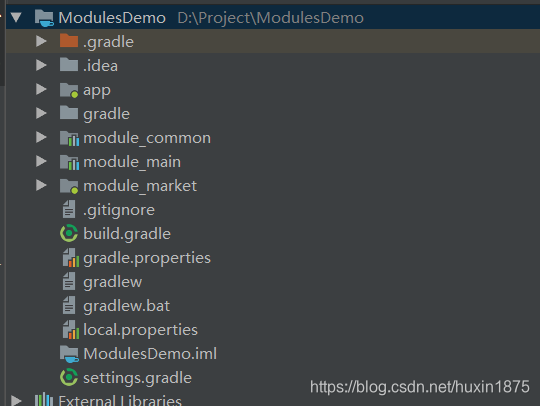Click the External Libraries icon
This screenshot has height=406, width=540.
click(x=44, y=400)
